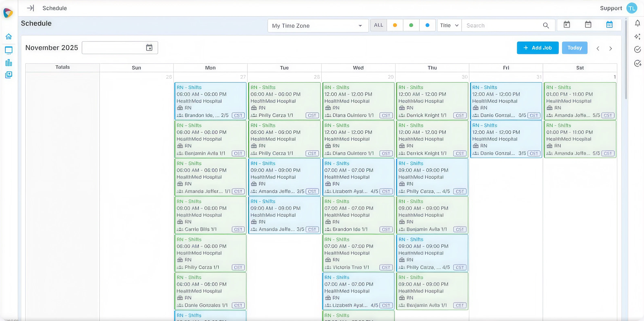Open Wednesday's Victoria True 1/1 shift
Viewport: 644px width, 321px height.
click(358, 253)
